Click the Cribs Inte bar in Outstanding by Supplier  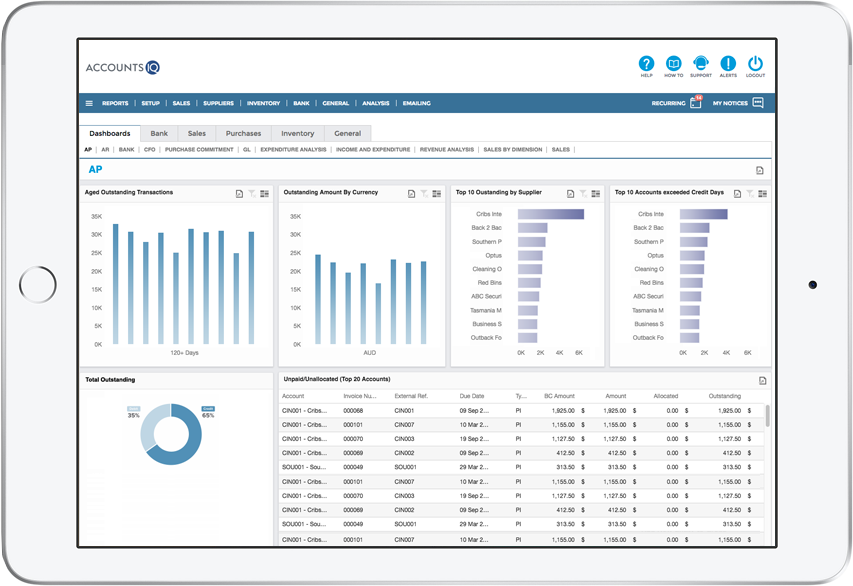(551, 214)
